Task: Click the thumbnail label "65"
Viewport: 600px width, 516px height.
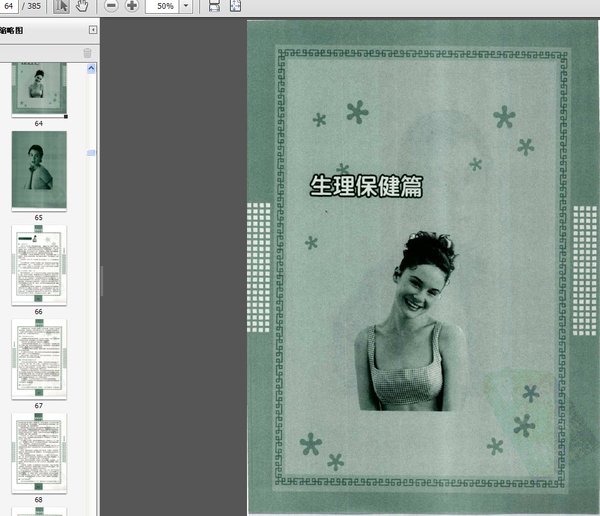Action: [39, 217]
